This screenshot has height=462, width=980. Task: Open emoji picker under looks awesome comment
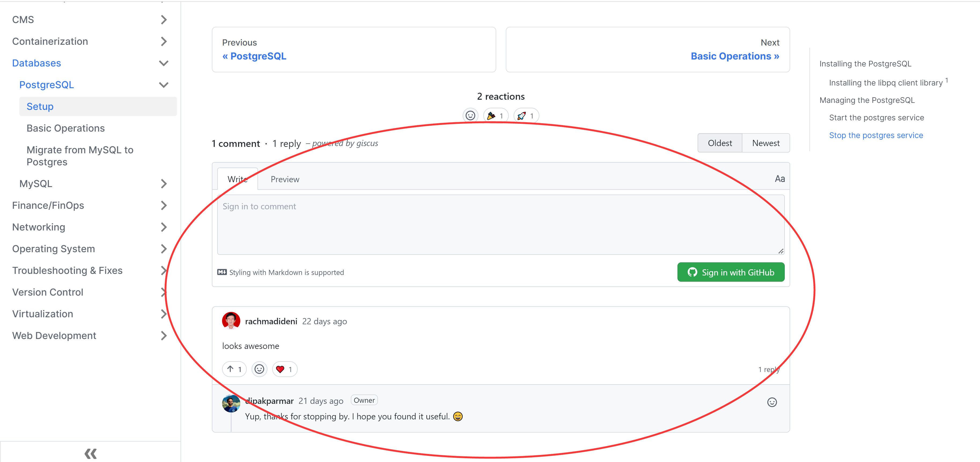point(259,369)
